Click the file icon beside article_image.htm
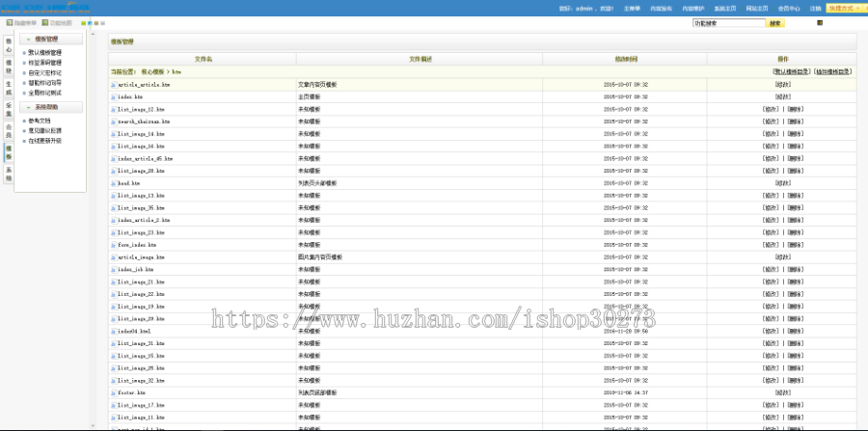The width and height of the screenshot is (868, 431). click(114, 257)
